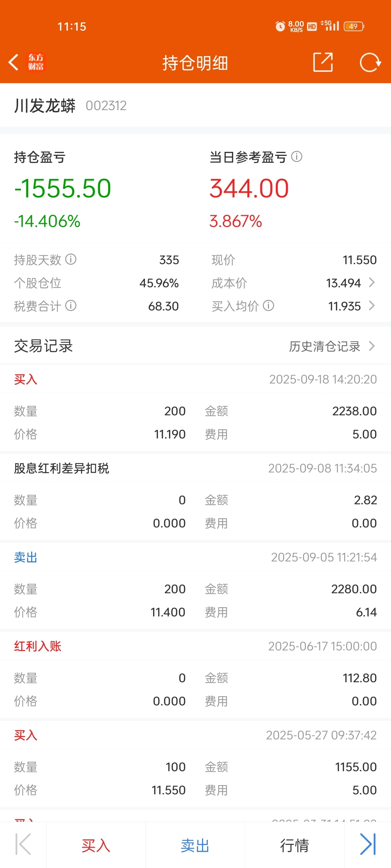The image size is (391, 868).
Task: Tap the 东方财富 logo
Action: [x=36, y=62]
